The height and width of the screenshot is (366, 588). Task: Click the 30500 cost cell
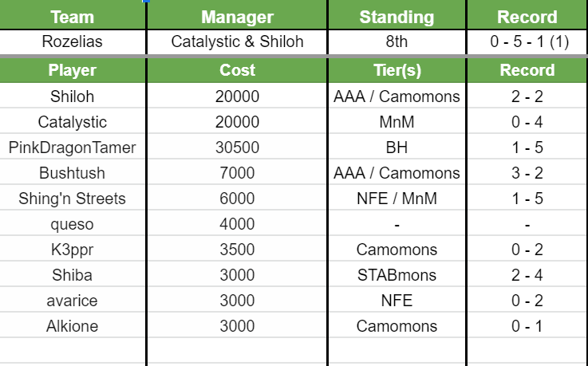click(237, 148)
